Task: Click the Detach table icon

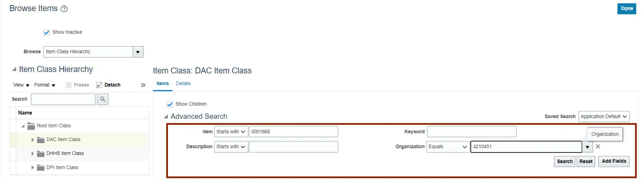Action: click(99, 85)
